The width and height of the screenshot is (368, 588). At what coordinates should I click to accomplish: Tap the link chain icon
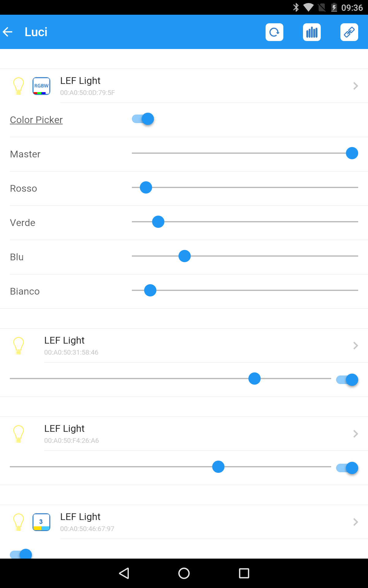click(349, 32)
